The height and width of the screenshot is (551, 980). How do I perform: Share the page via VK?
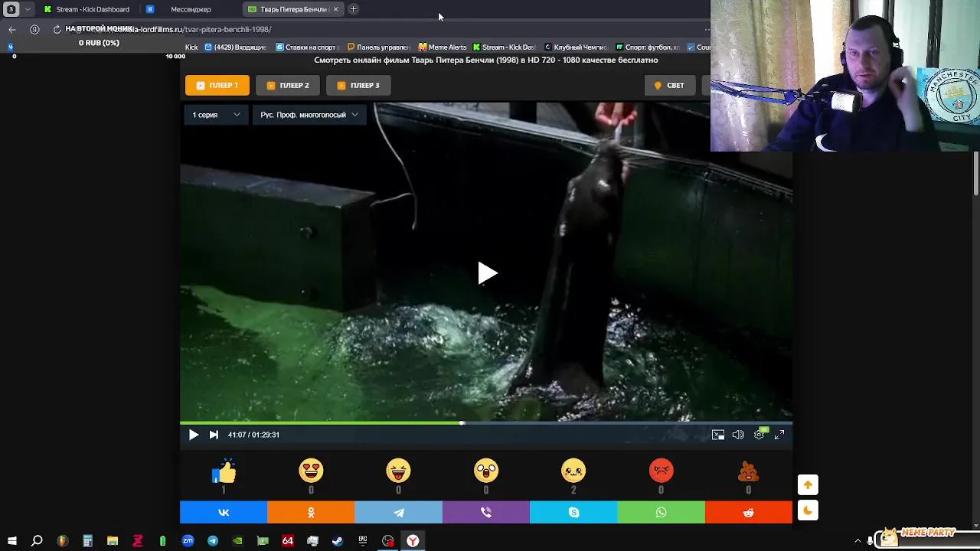click(x=224, y=513)
